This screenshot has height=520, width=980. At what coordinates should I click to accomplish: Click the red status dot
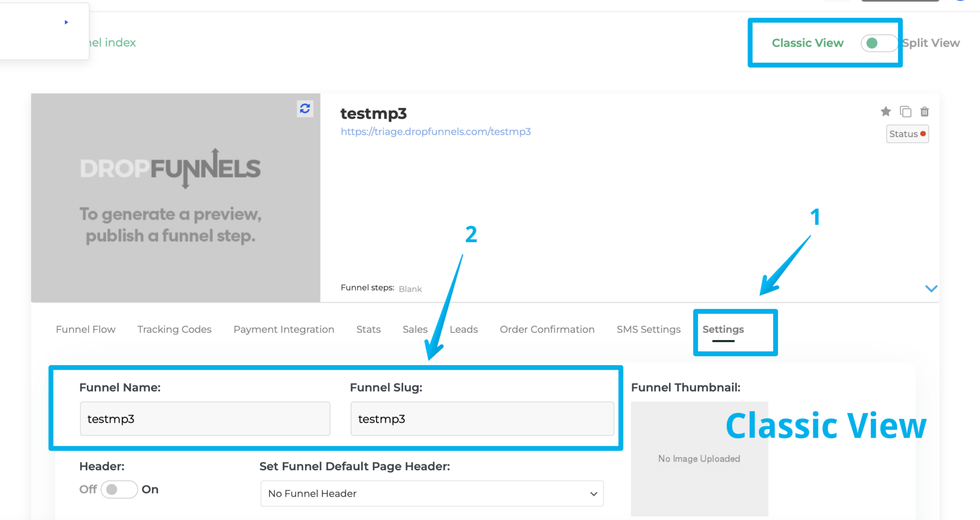point(923,134)
